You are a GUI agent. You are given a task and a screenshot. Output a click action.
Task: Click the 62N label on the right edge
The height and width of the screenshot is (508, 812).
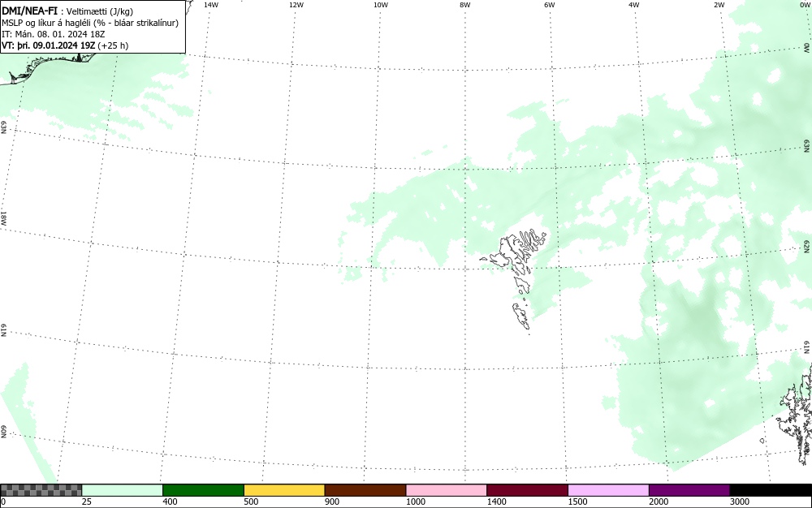coord(807,247)
